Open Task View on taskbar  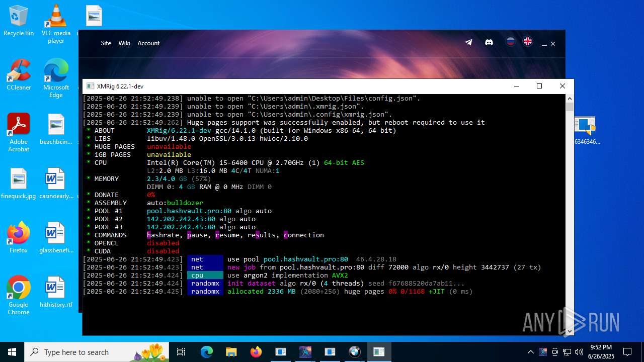(x=182, y=352)
